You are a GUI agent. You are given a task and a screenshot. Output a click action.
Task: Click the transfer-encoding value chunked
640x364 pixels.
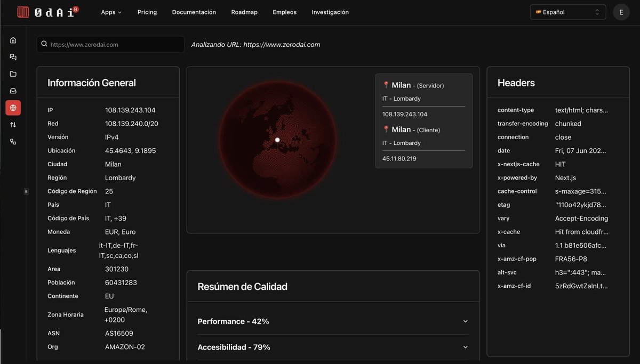click(568, 124)
